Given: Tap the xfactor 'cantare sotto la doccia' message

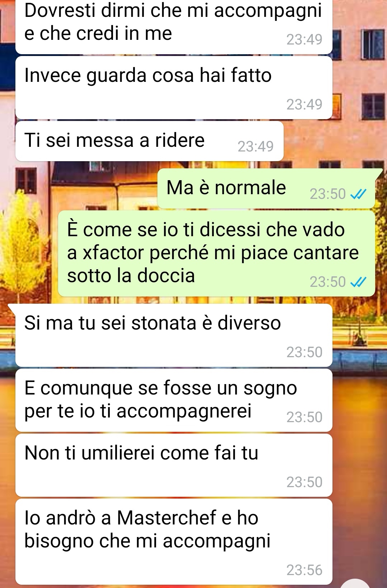Looking at the screenshot, I should [216, 253].
